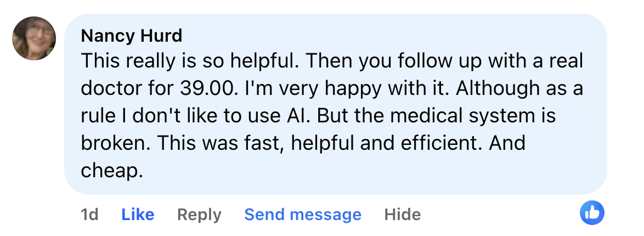This screenshot has height=236, width=644.
Task: Click the 1d timestamp link
Action: (x=89, y=215)
